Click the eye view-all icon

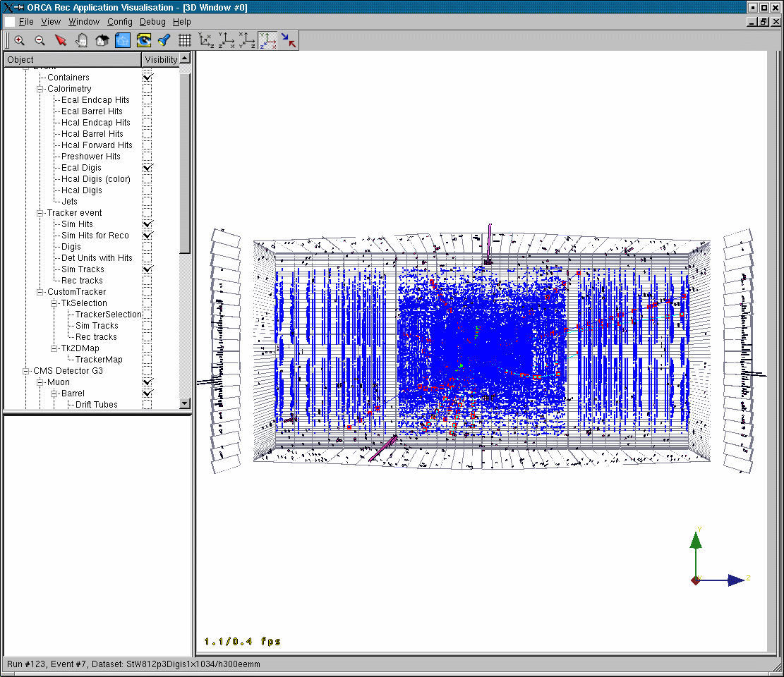click(144, 41)
